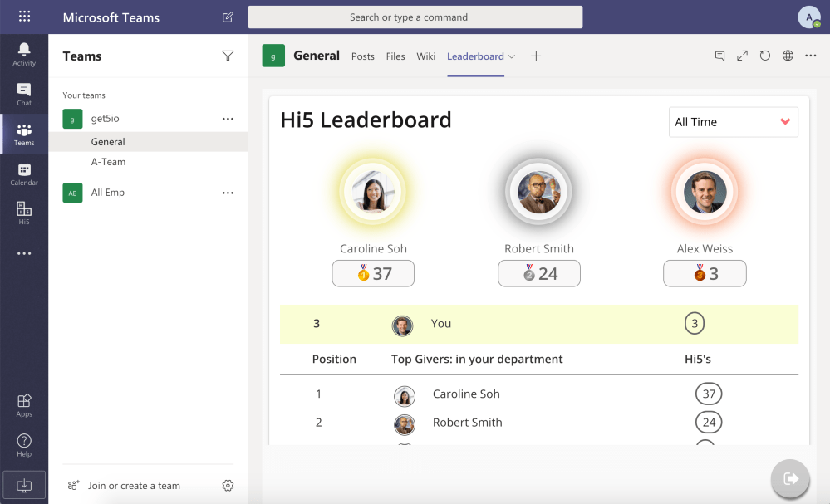
Task: Click the 'You' row avatar
Action: 402,325
